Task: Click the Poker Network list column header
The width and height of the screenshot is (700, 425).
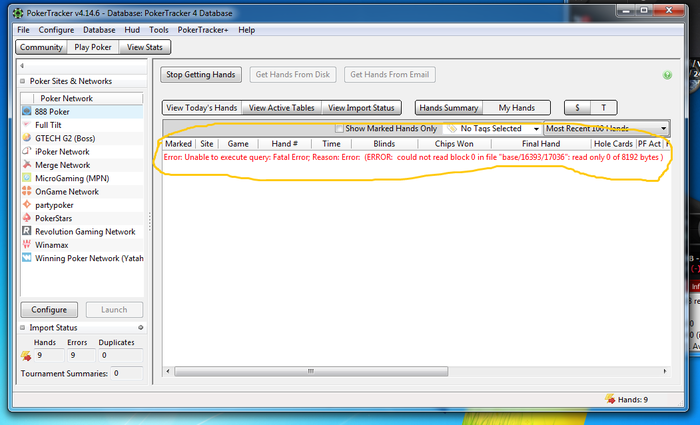Action: click(x=88, y=98)
